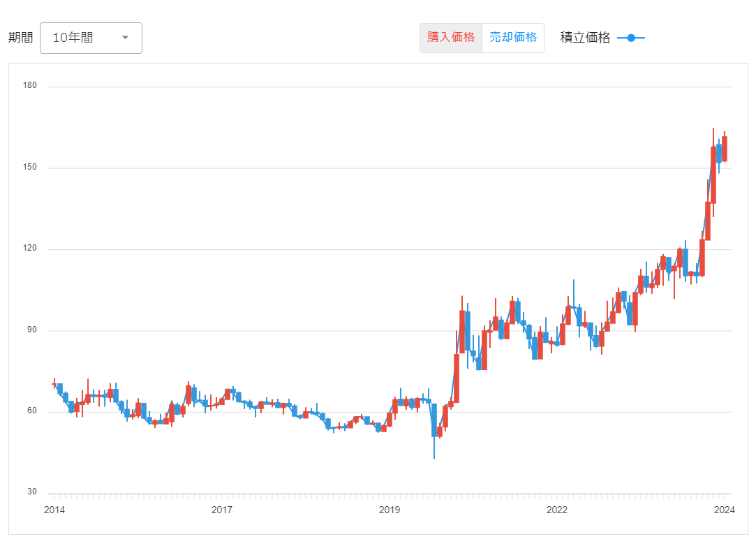This screenshot has height=539, width=756.
Task: Click the 2019 x-axis year label
Action: click(x=390, y=510)
